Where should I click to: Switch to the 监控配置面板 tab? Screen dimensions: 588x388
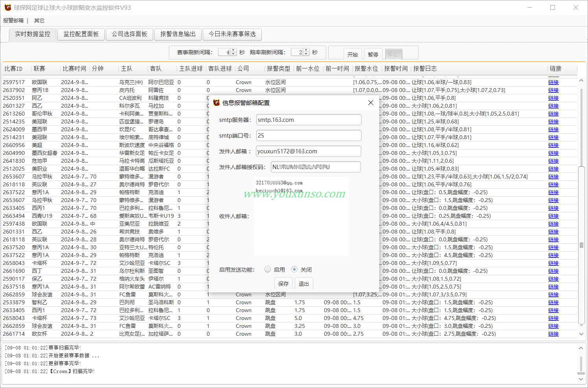click(81, 34)
